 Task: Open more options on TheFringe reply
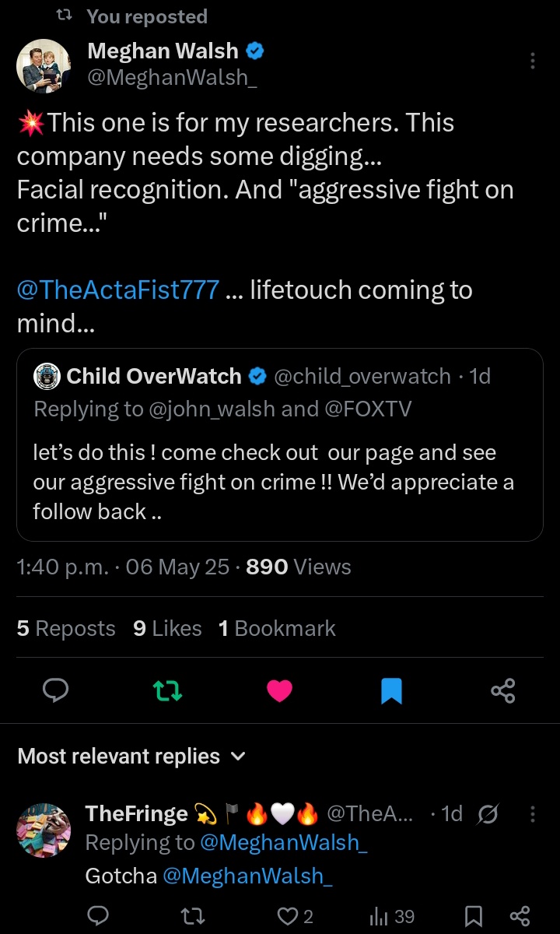[x=532, y=814]
